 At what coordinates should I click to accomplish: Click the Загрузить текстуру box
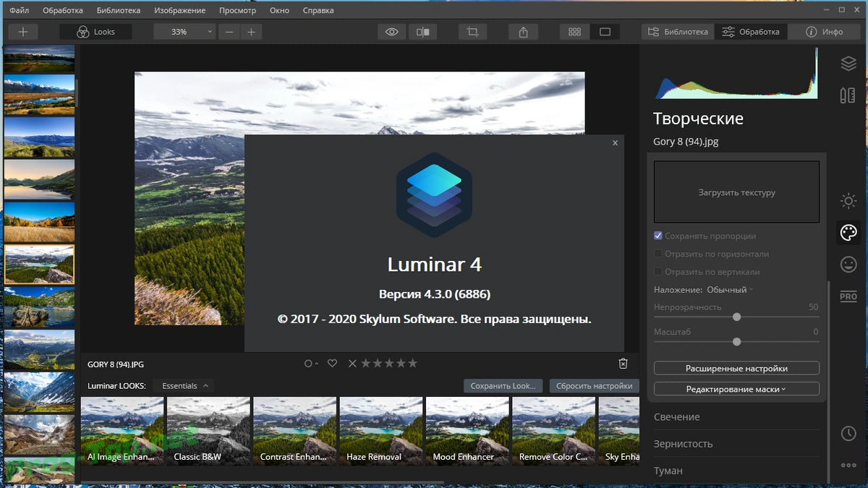click(x=736, y=192)
